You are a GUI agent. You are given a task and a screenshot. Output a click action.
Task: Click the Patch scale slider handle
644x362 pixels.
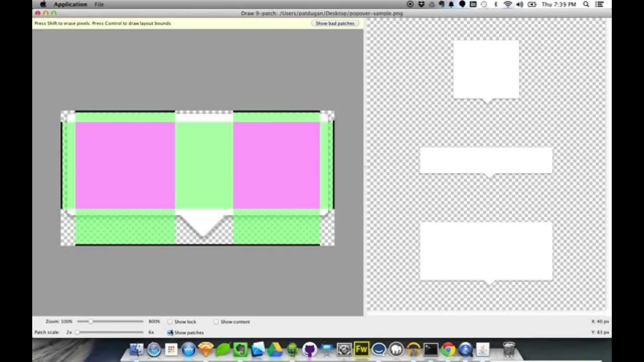[77, 332]
